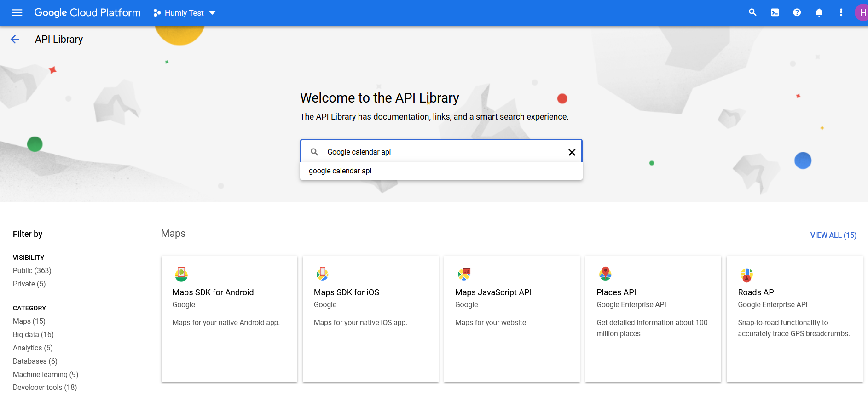Click the Maps JavaScript API icon

[x=464, y=274]
